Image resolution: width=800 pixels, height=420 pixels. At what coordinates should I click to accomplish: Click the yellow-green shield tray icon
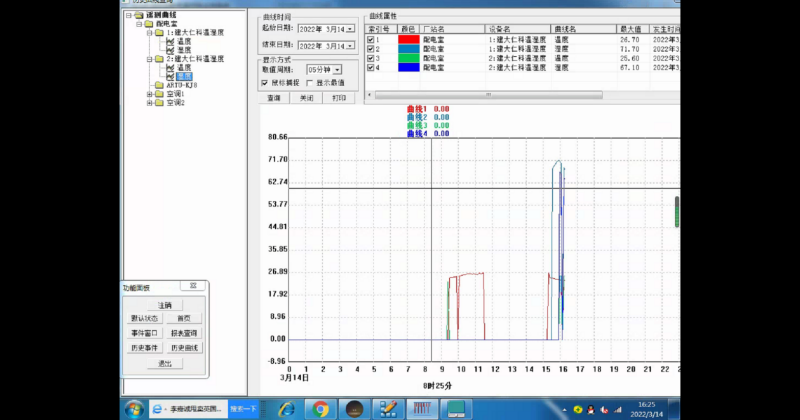pos(578,410)
